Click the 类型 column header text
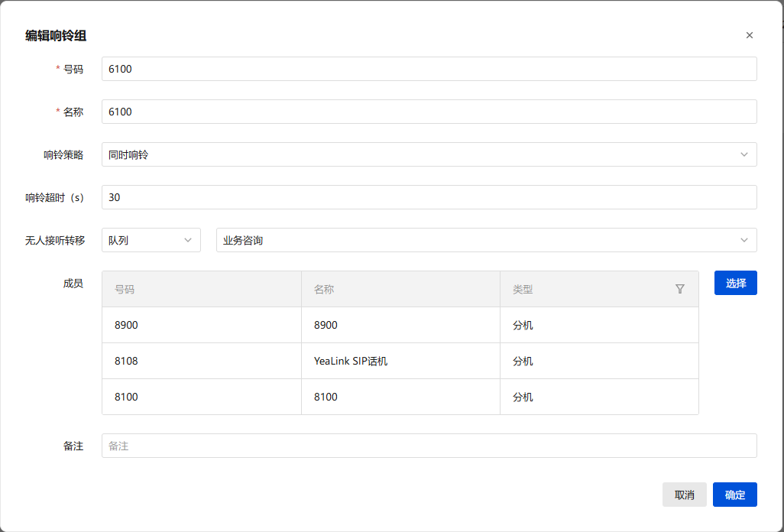 coord(523,290)
